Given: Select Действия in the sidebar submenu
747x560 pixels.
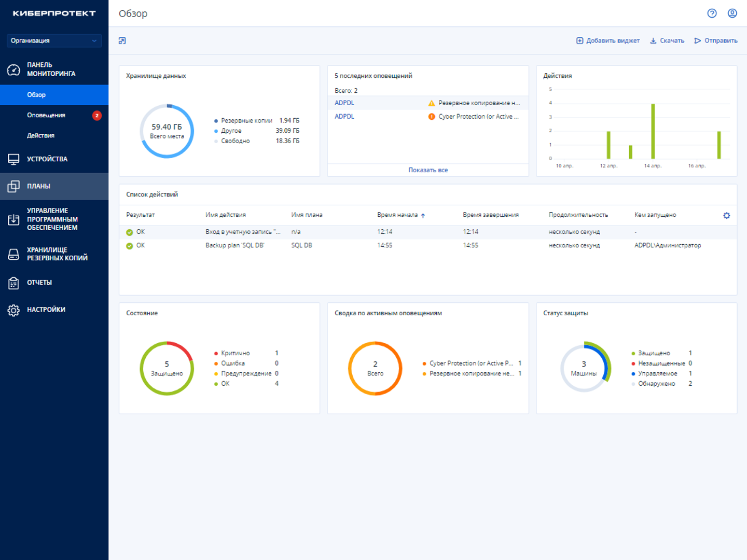Looking at the screenshot, I should click(40, 135).
